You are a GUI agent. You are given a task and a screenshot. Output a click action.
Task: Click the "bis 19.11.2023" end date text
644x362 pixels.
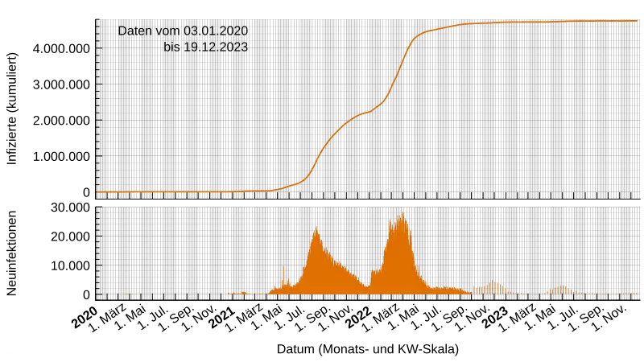(206, 47)
